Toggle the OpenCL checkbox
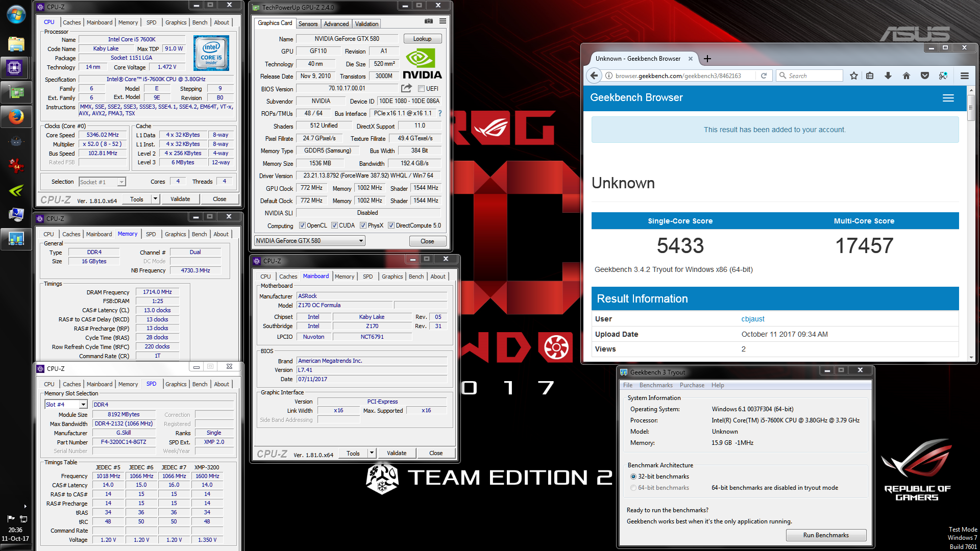This screenshot has height=551, width=980. tap(302, 226)
